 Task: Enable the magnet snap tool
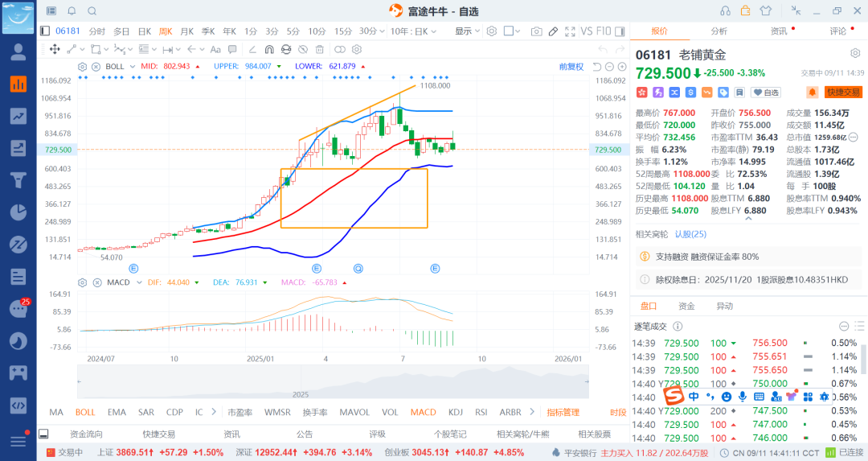(x=269, y=49)
